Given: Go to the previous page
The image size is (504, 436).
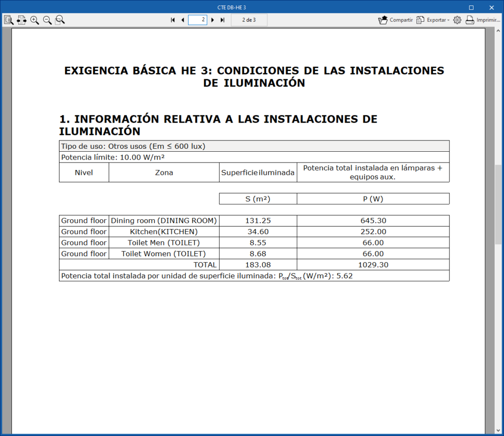Looking at the screenshot, I should point(183,20).
